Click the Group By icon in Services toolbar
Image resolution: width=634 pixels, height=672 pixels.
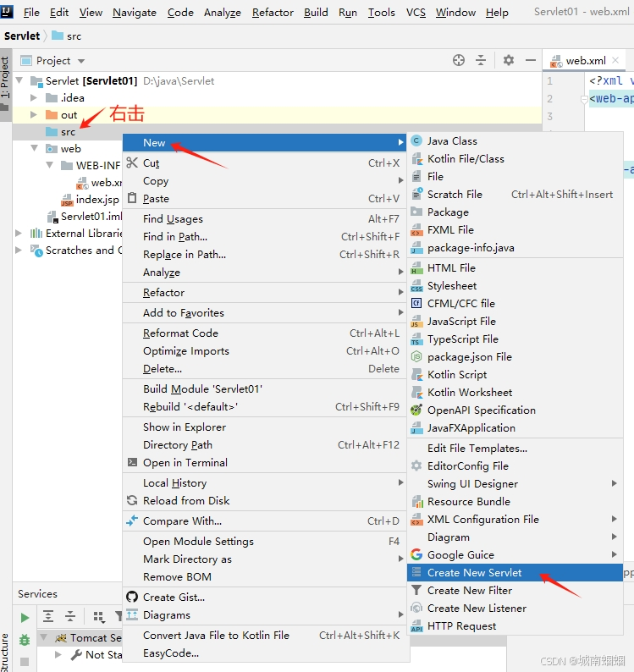coord(98,617)
